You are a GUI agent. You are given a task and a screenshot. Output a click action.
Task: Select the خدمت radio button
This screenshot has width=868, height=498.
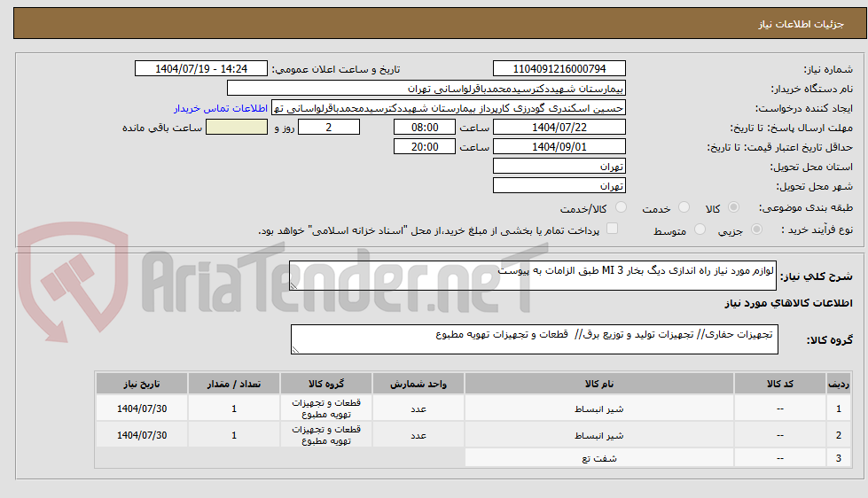(684, 207)
